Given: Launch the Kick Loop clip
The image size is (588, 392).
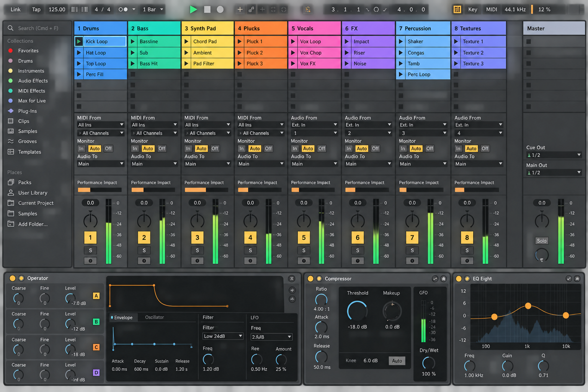Looking at the screenshot, I should [79, 41].
